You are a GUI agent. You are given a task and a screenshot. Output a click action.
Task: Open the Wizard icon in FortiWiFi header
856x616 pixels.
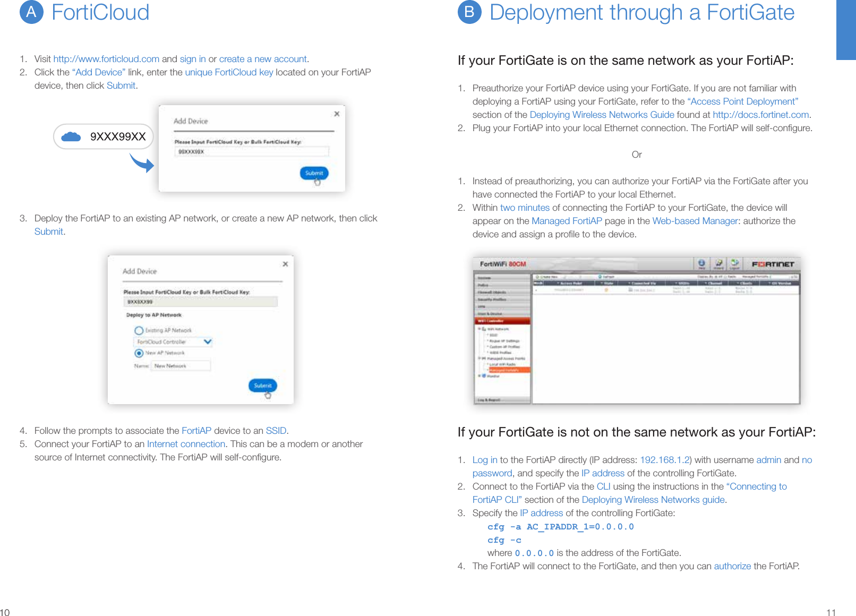(x=718, y=263)
